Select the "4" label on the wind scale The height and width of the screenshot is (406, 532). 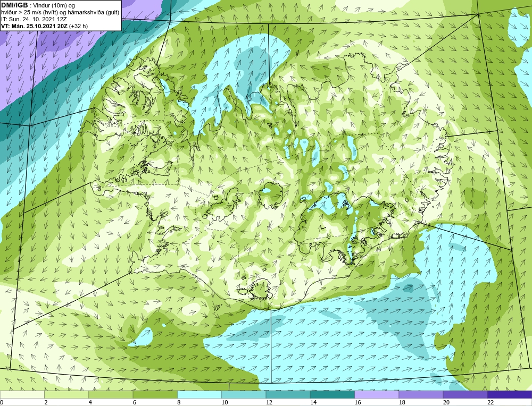(x=90, y=402)
